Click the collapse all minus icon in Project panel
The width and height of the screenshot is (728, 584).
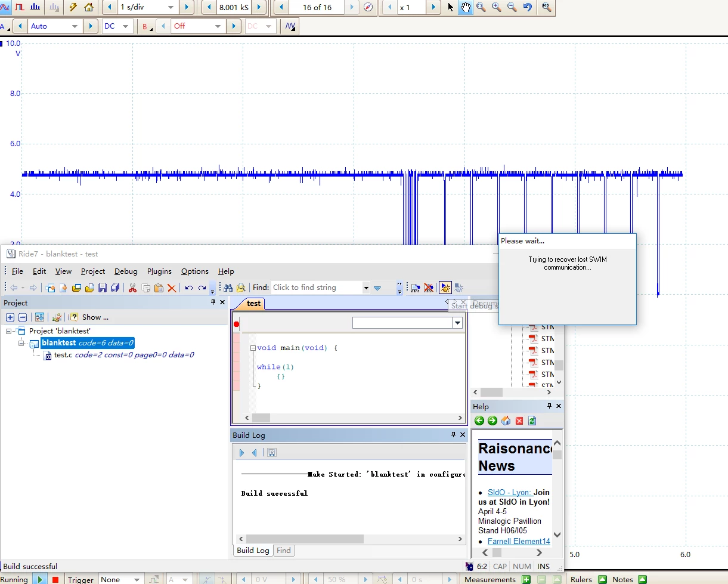(23, 317)
